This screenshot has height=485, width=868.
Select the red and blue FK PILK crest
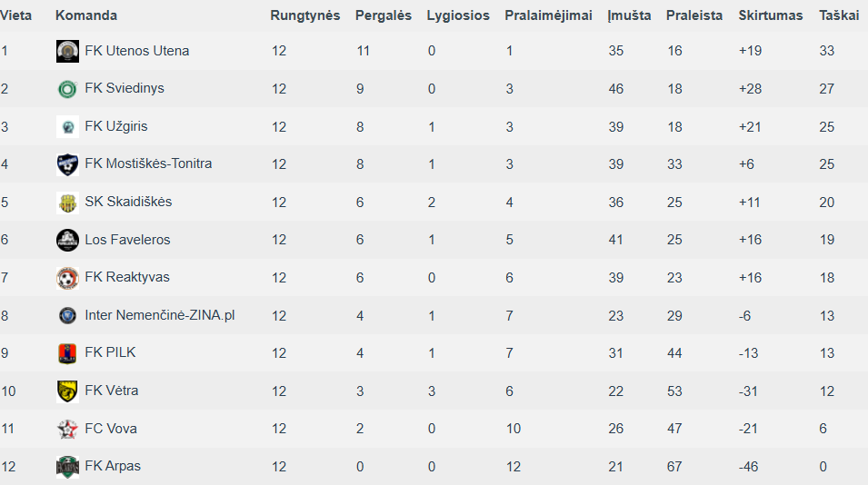point(67,353)
